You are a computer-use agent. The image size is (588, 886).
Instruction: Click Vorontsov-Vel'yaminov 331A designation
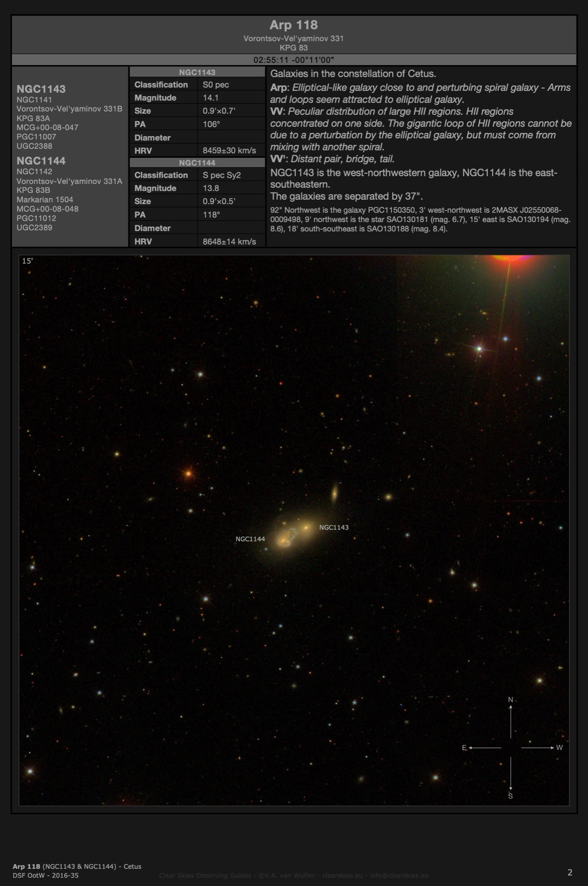[70, 181]
